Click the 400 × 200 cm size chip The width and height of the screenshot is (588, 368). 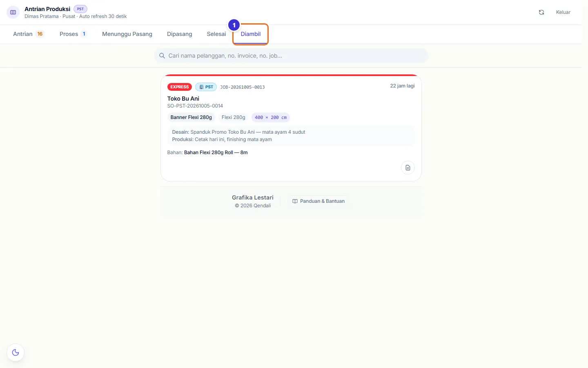[x=271, y=117]
